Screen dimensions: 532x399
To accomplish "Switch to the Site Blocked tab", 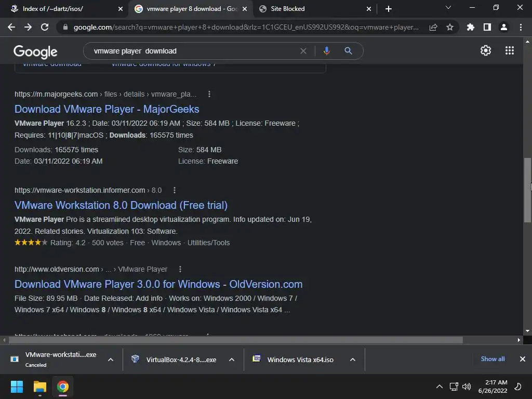I will pyautogui.click(x=288, y=9).
